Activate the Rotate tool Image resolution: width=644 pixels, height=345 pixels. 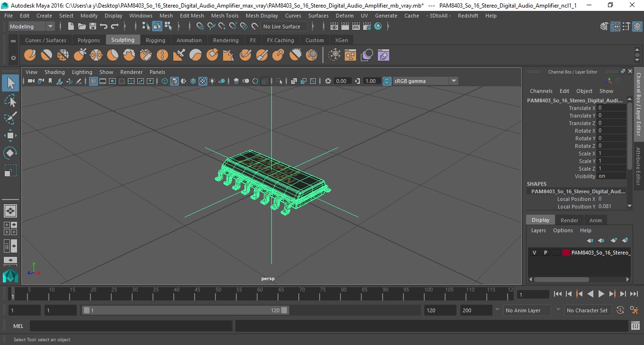(x=10, y=153)
